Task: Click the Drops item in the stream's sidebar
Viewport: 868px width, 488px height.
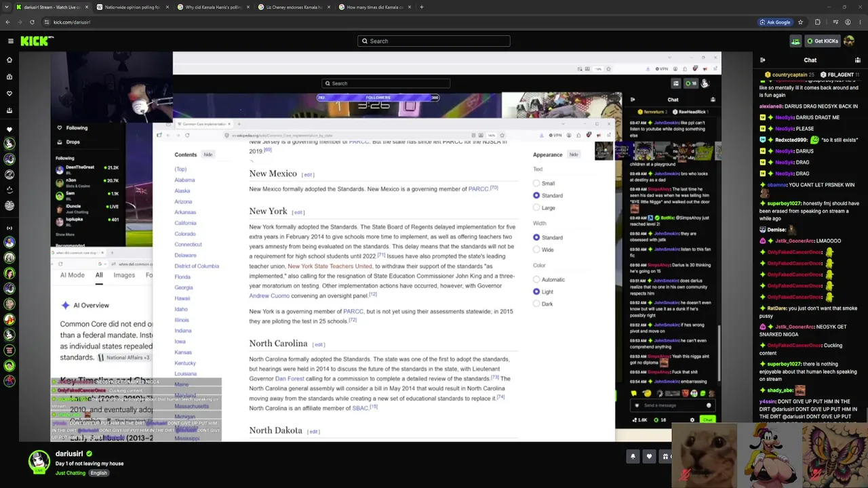Action: [x=68, y=142]
